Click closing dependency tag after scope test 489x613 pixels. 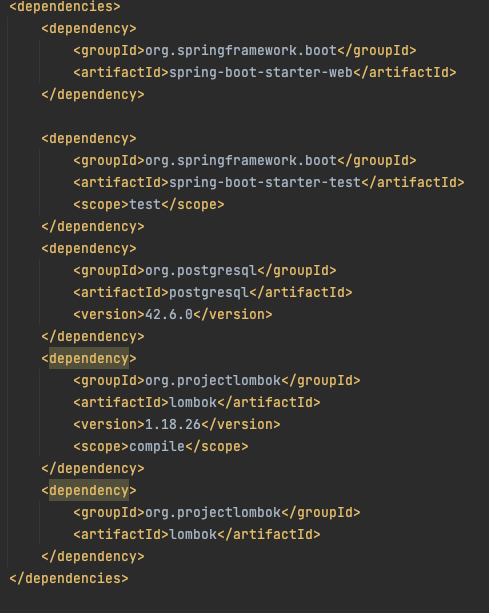tap(93, 226)
